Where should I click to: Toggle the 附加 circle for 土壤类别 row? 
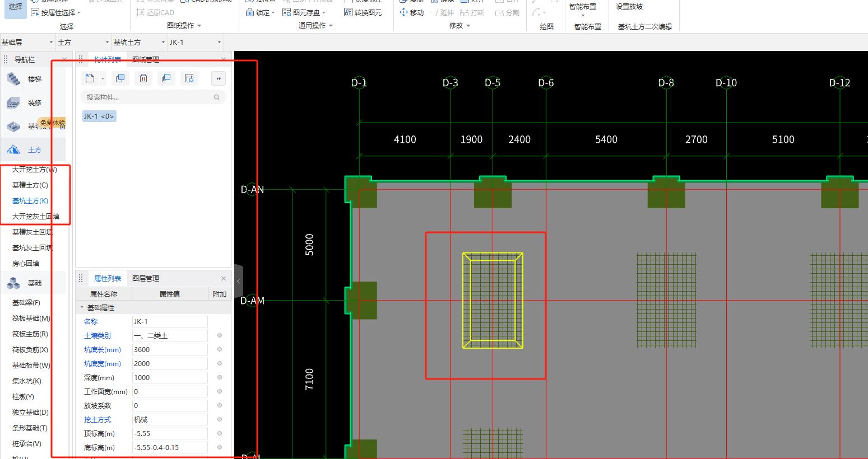pos(220,336)
